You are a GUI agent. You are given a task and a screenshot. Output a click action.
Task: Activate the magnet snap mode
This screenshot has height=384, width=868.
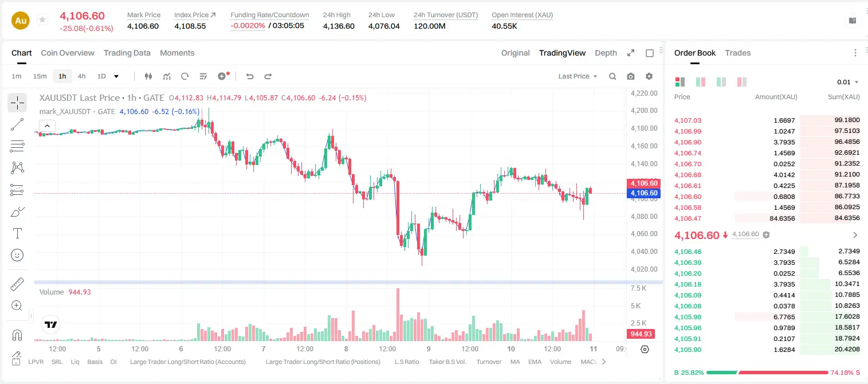coord(17,335)
